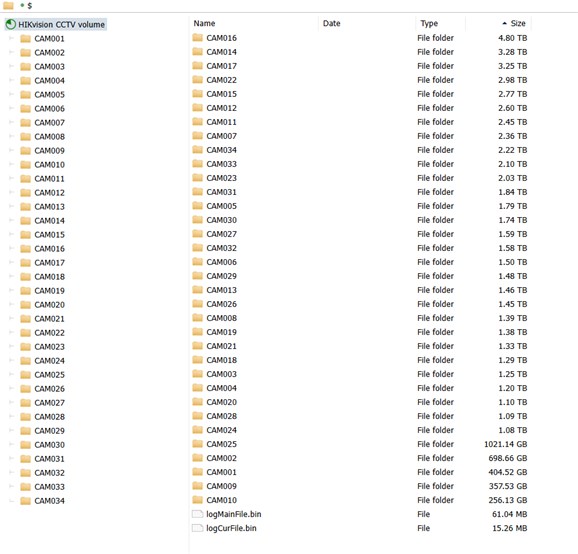Select CAM012 name in the file list

pos(222,108)
